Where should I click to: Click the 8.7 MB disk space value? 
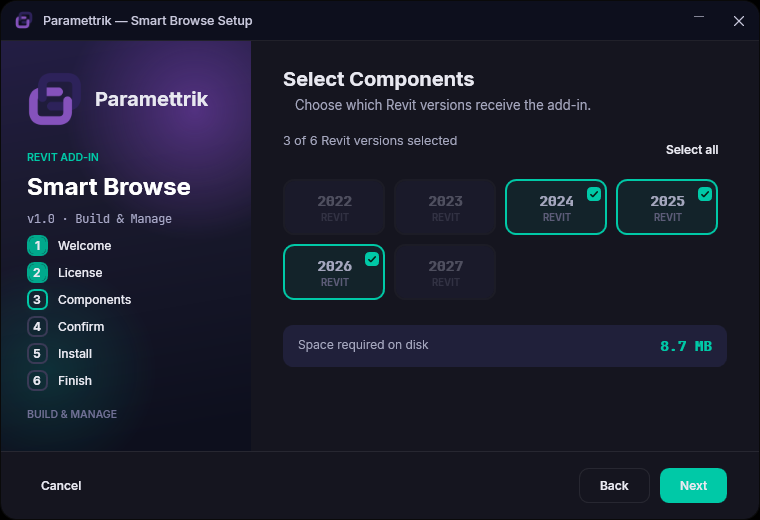point(686,346)
